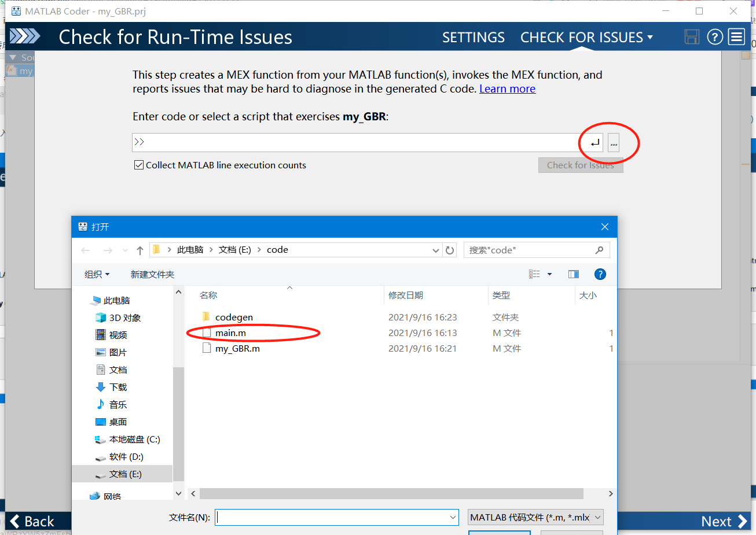Open MATLAB Coder help via question mark icon
This screenshot has height=535, width=756.
pyautogui.click(x=714, y=36)
